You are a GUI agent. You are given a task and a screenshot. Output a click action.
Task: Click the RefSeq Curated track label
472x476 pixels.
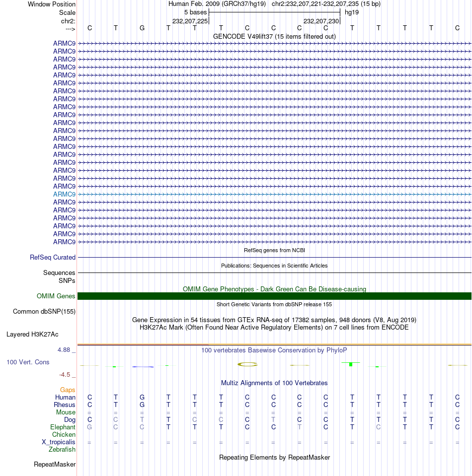[x=53, y=258]
